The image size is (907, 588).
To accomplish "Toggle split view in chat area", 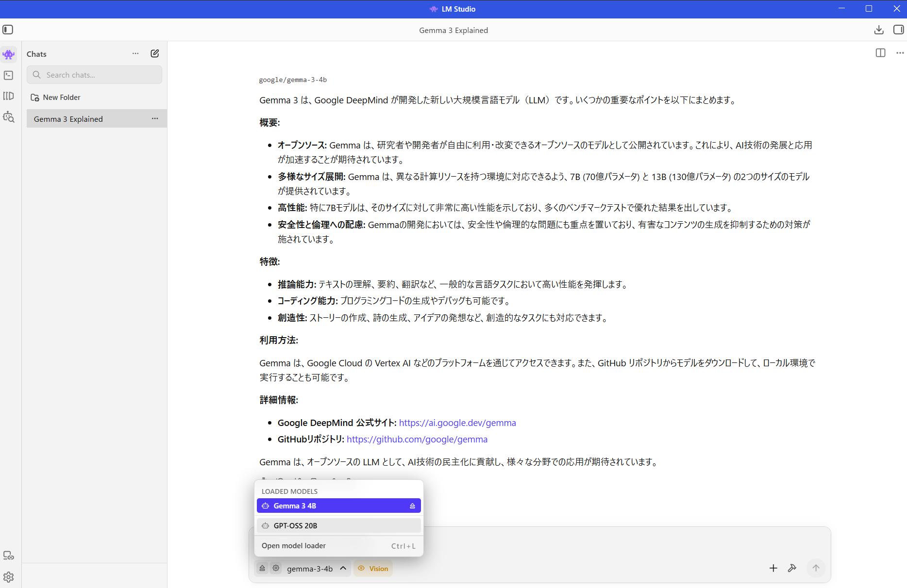I will click(x=880, y=53).
